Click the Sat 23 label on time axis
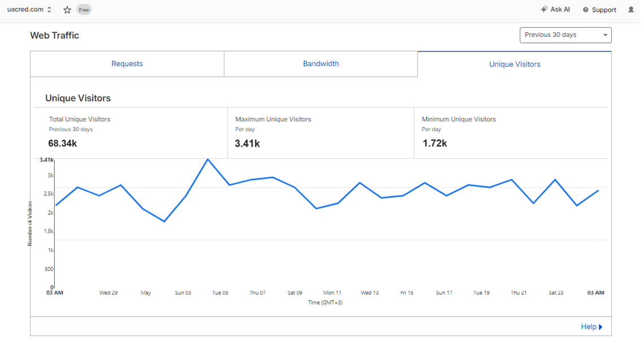Screen dimensions: 644x344 (x=556, y=293)
